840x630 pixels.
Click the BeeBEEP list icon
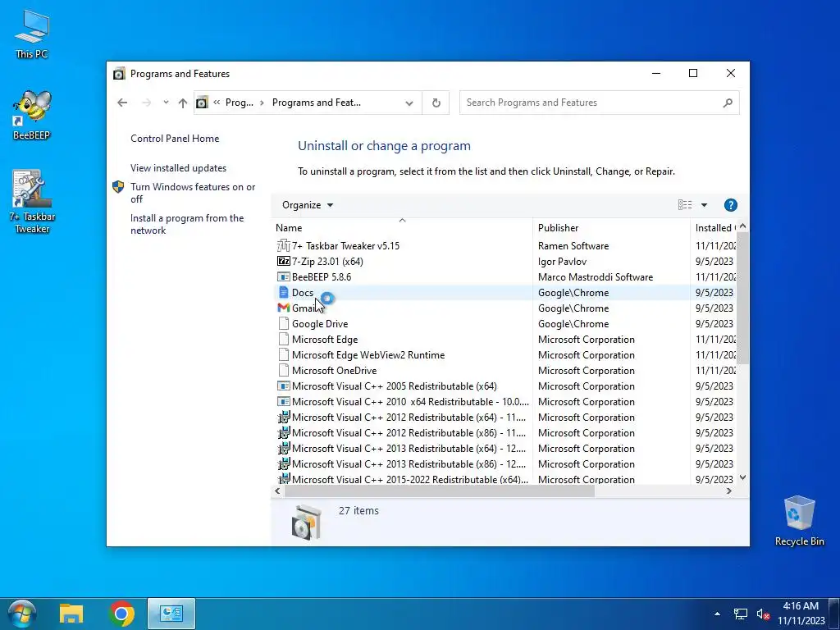coord(283,277)
